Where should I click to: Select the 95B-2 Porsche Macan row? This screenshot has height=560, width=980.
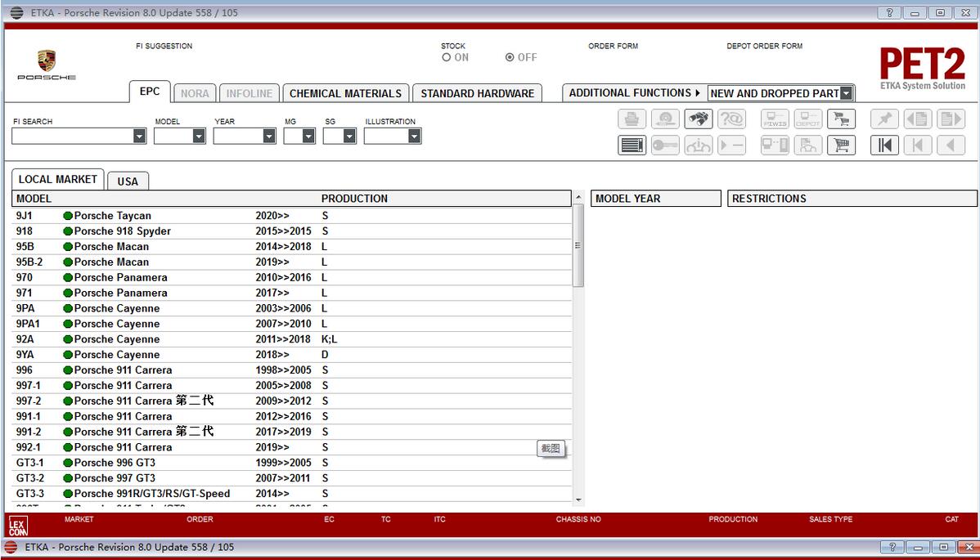click(x=291, y=262)
